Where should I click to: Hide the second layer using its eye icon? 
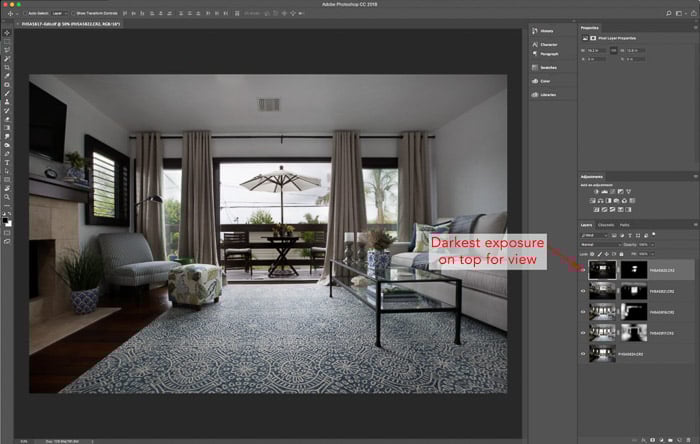(583, 291)
